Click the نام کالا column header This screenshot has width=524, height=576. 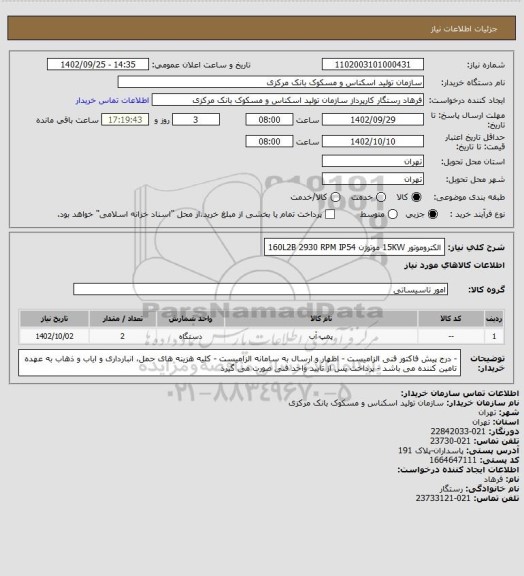321,319
